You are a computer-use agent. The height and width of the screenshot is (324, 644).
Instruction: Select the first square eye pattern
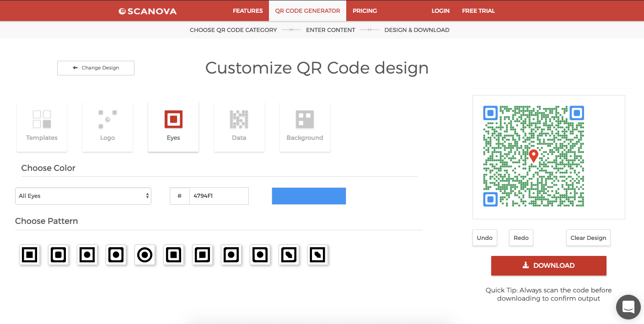click(30, 255)
